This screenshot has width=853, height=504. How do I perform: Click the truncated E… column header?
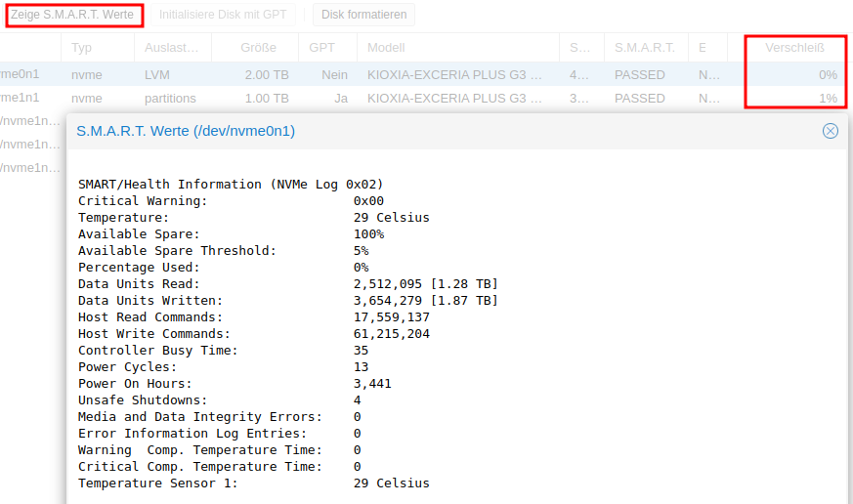pos(703,48)
